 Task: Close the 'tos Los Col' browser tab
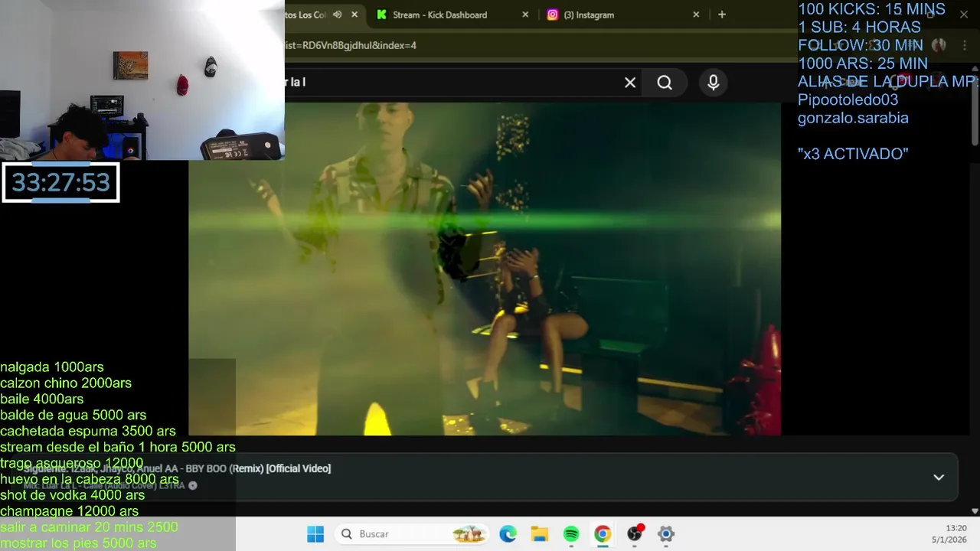(354, 15)
